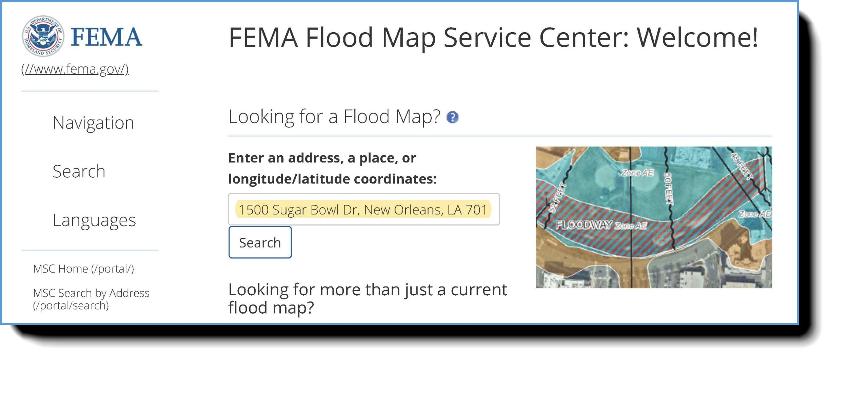
Task: Click the Homeland Security seal logo
Action: coord(42,36)
